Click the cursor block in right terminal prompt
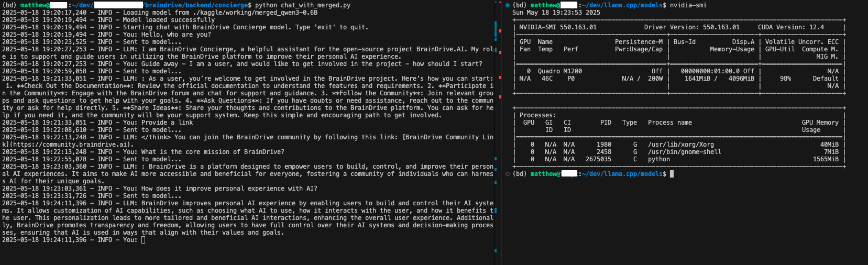 672,174
